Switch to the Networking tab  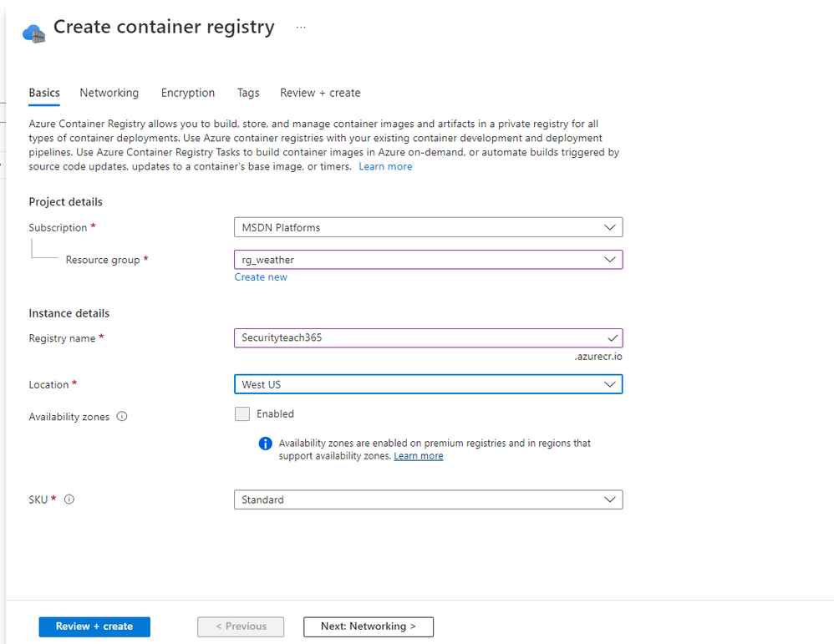[x=109, y=93]
